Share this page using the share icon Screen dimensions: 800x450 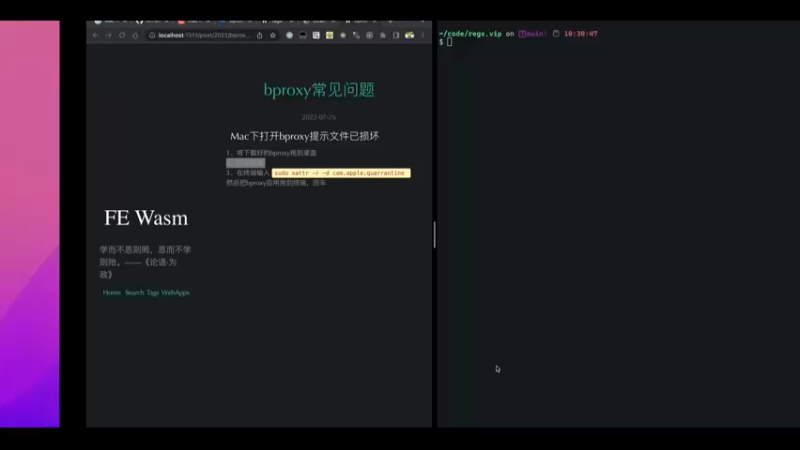[260, 35]
